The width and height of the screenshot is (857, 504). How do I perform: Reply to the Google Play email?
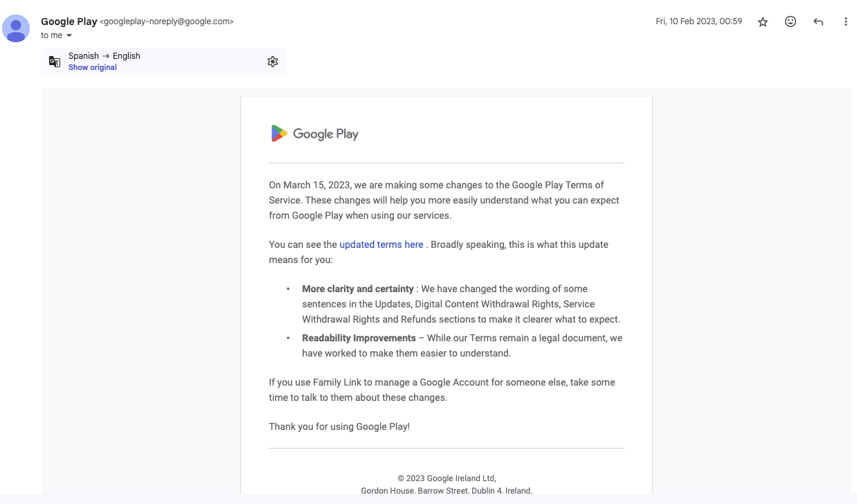point(818,21)
